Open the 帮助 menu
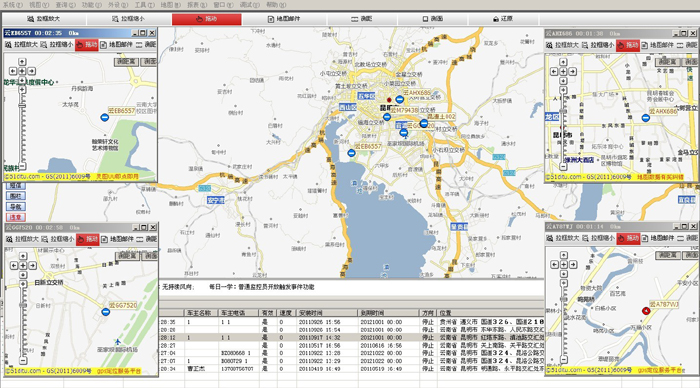This screenshot has width=700, height=388. coord(276,4)
